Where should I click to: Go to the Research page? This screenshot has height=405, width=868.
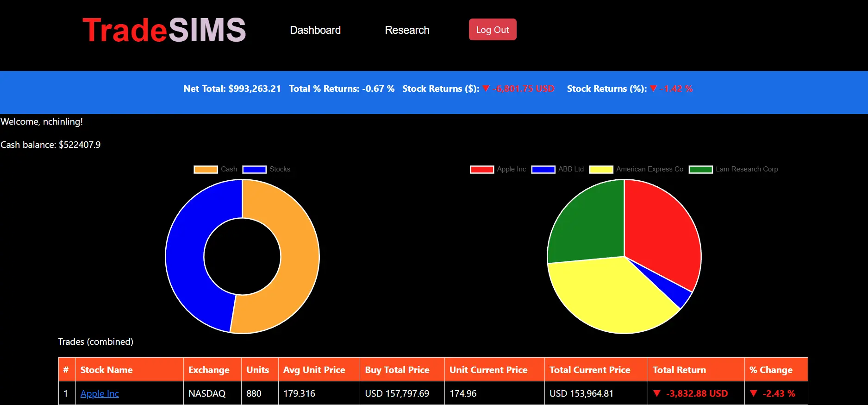point(407,30)
